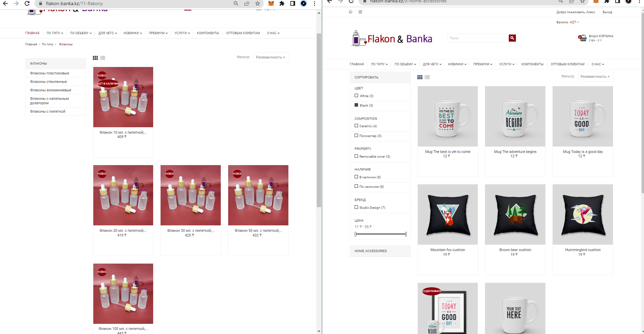This screenshot has width=644, height=334.
Task: Expand НОВИНКИ menu in the right window
Action: [x=457, y=64]
